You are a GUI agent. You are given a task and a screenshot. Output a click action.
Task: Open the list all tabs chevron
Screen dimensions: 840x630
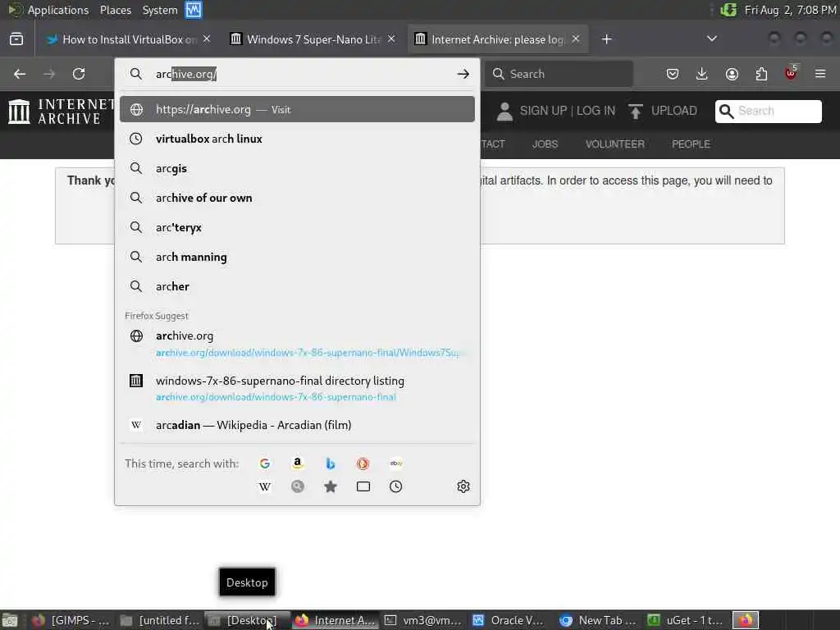711,39
